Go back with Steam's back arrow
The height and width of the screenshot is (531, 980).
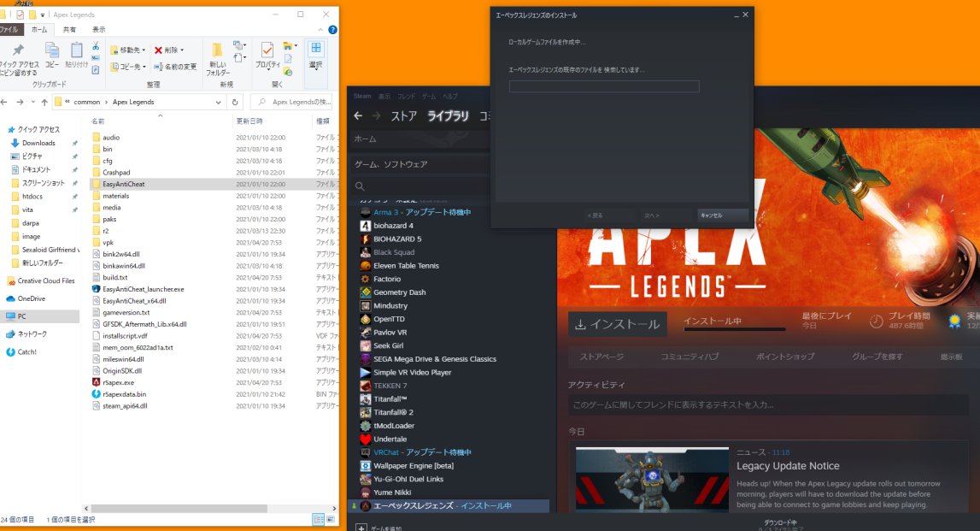pyautogui.click(x=358, y=115)
